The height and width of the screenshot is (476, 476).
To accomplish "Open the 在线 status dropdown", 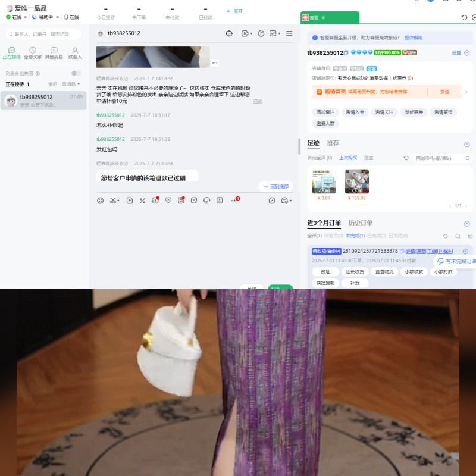I will 17,17.
